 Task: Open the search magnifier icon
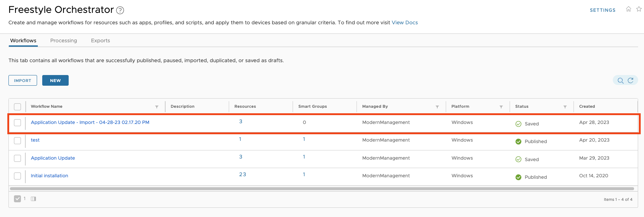pyautogui.click(x=621, y=81)
